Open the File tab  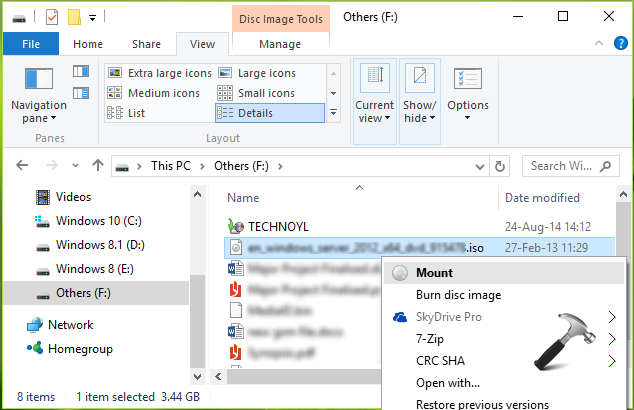[31, 44]
